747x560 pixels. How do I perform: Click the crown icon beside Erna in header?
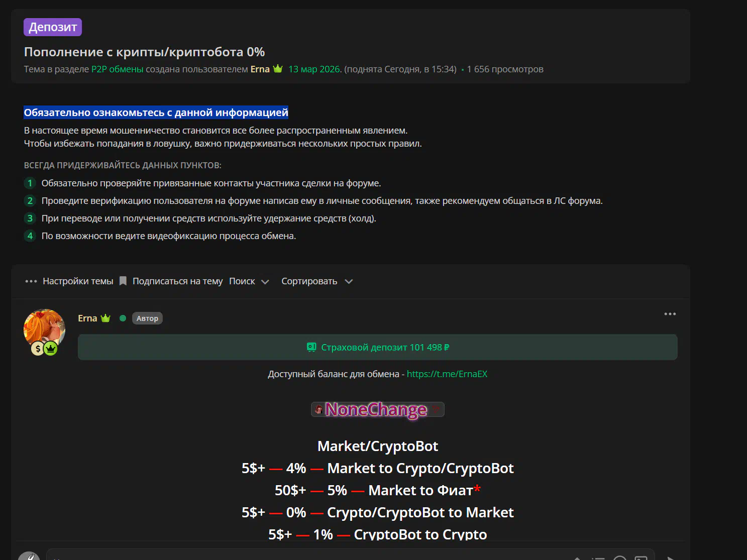[278, 69]
